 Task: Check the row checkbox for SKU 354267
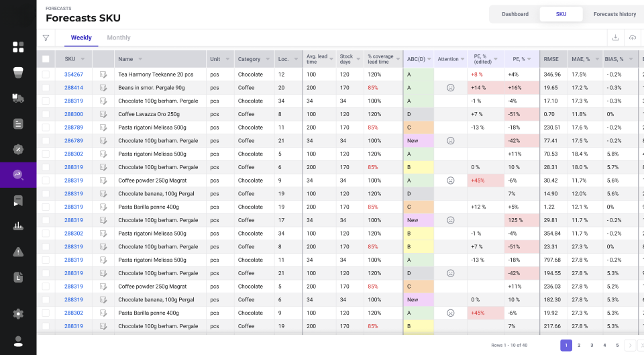46,74
